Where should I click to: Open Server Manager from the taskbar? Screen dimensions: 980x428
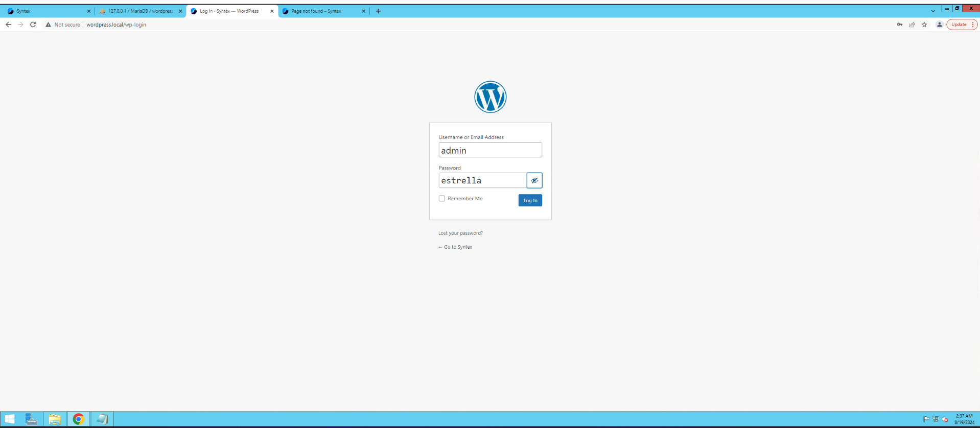coord(31,419)
